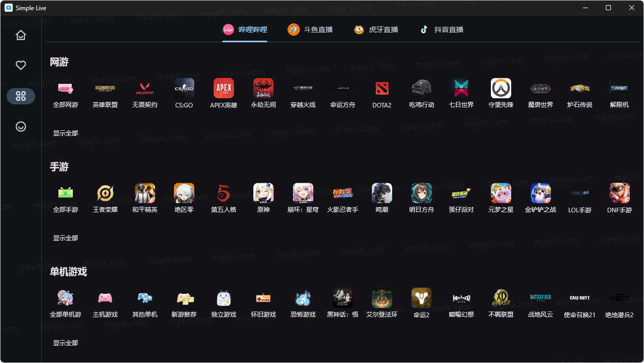
Task: Open 暗喻幻想 category
Action: [x=461, y=303]
